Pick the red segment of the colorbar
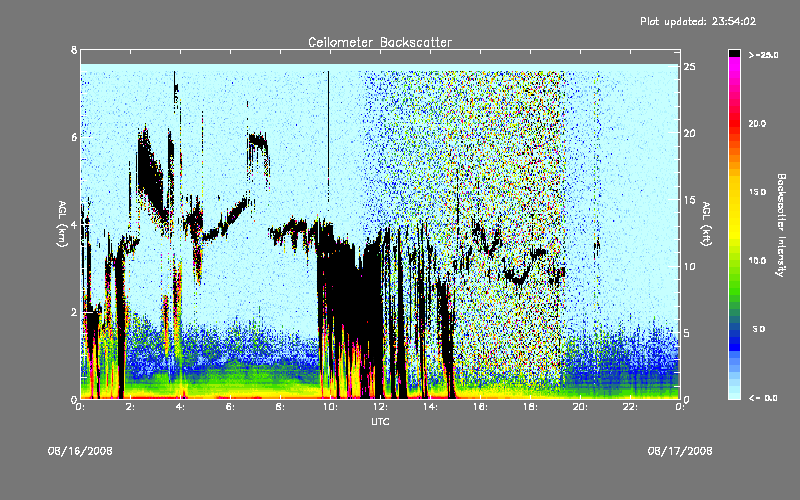 [734, 125]
